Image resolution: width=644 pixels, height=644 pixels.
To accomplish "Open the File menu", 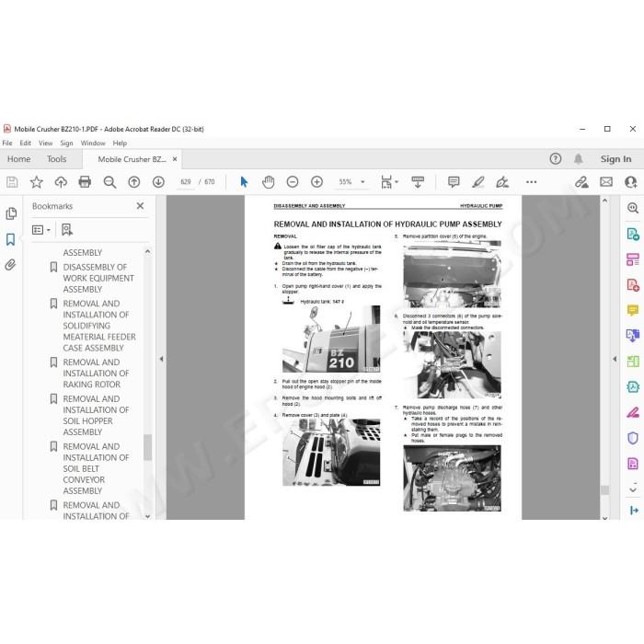I will tap(7, 143).
